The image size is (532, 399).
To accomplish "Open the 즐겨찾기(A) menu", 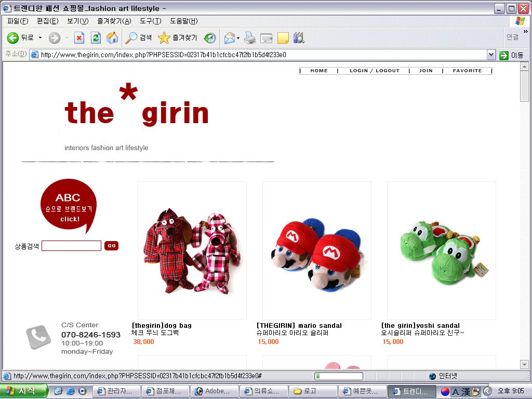I will pos(114,21).
